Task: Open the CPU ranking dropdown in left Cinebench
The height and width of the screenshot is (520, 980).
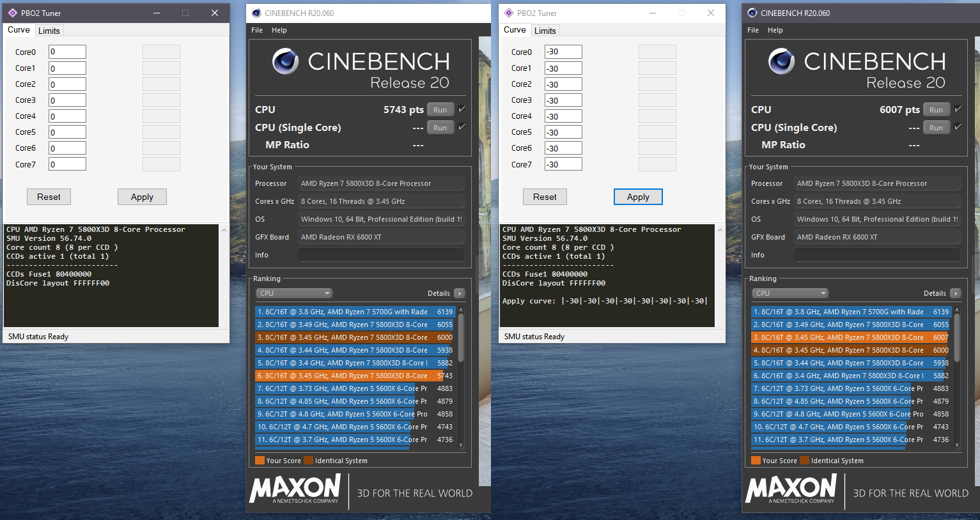Action: pyautogui.click(x=294, y=293)
